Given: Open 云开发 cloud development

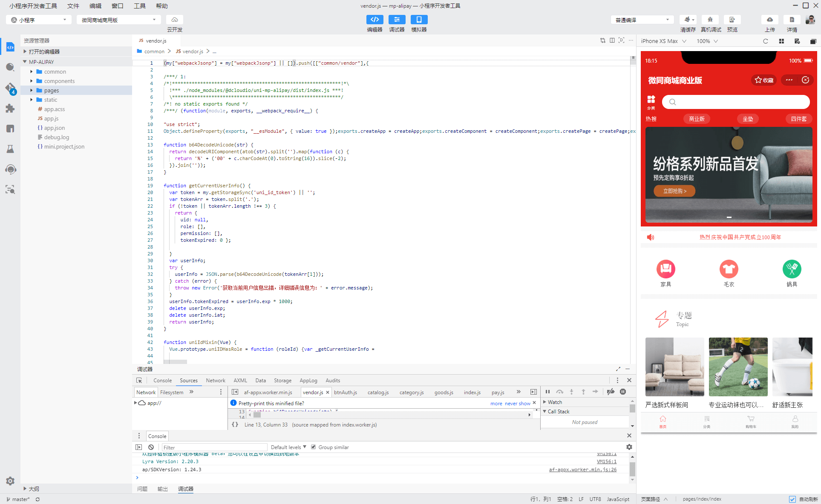Looking at the screenshot, I should tap(175, 20).
